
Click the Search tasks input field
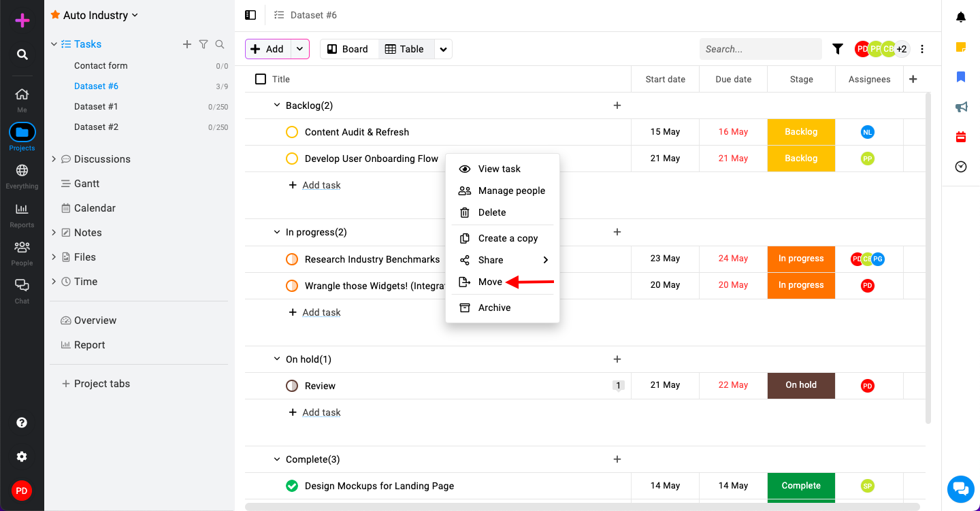pyautogui.click(x=761, y=49)
